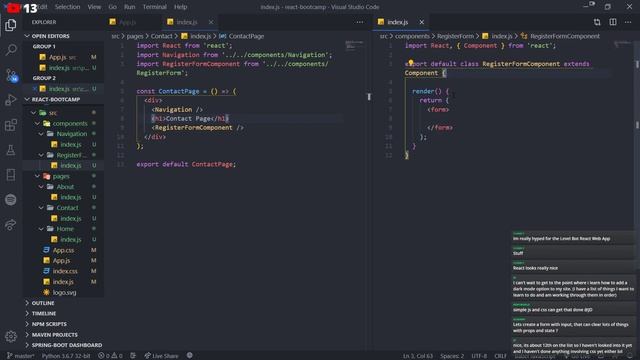Click errors and warnings count in status bar
This screenshot has width=640, height=360.
(x=110, y=356)
